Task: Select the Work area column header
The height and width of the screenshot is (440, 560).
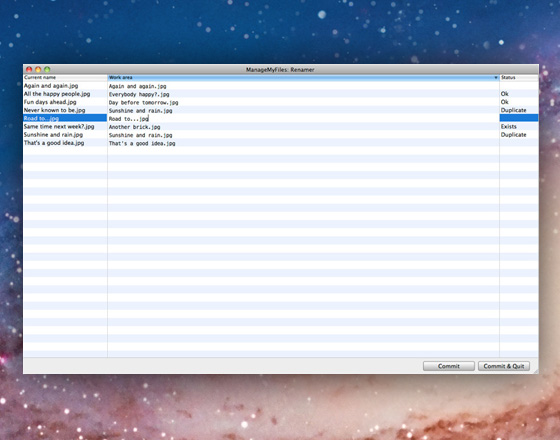Action: pos(303,78)
